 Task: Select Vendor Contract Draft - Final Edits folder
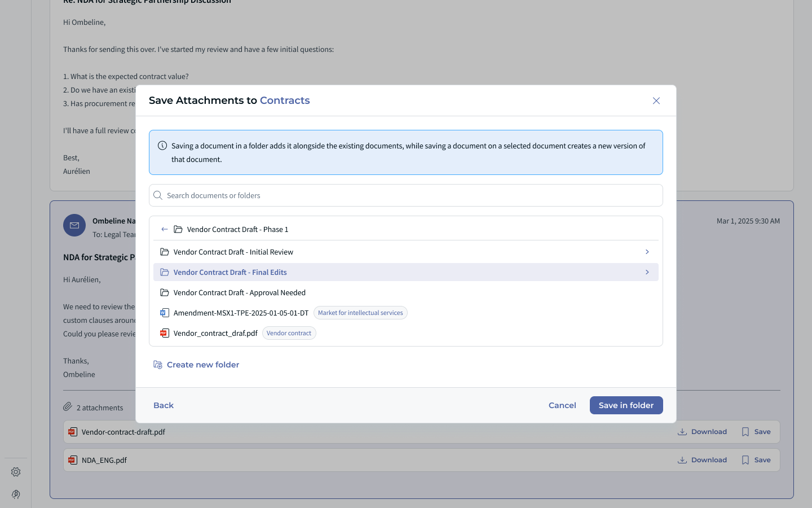point(406,272)
